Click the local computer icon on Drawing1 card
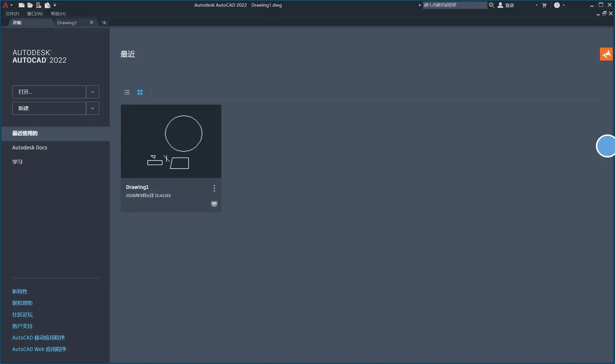This screenshot has width=615, height=364. click(214, 204)
